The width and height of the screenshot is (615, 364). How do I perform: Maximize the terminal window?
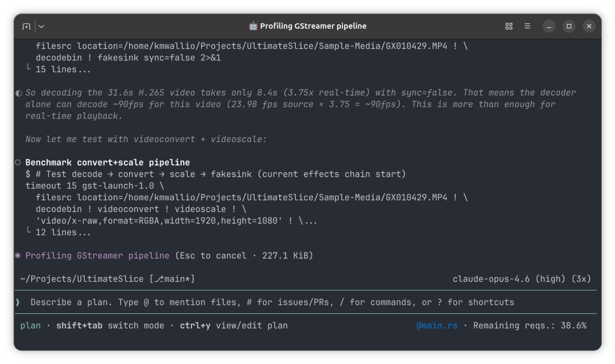pos(569,26)
